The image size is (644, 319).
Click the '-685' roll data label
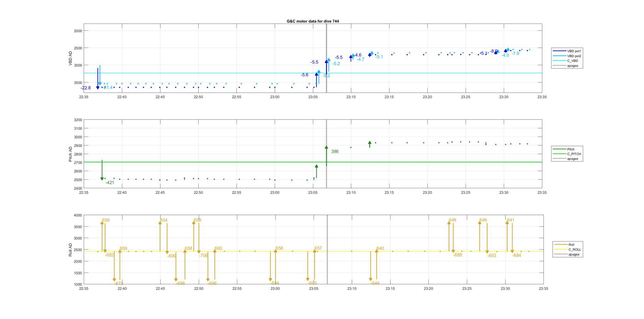coord(312,283)
